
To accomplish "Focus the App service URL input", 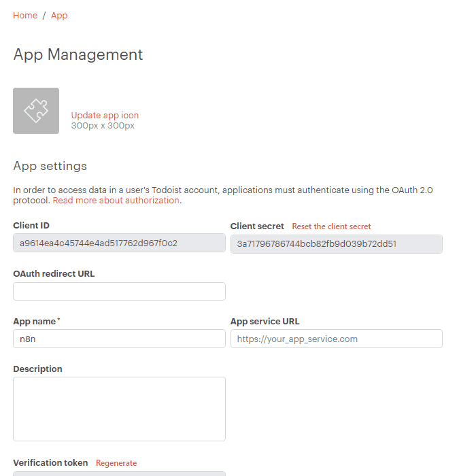I will coord(336,339).
